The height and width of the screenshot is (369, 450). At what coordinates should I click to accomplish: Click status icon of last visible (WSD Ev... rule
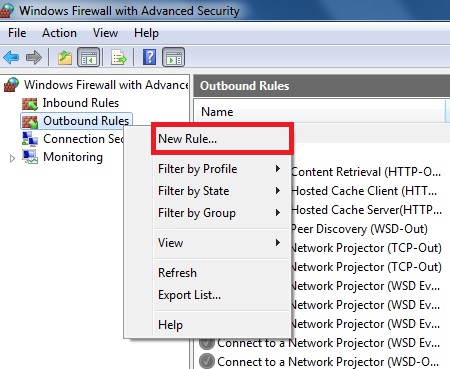click(x=207, y=343)
